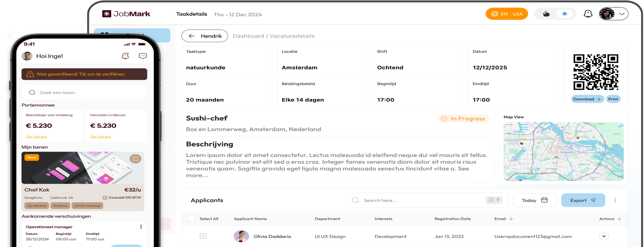Click the notification bell in top header

coord(588,14)
